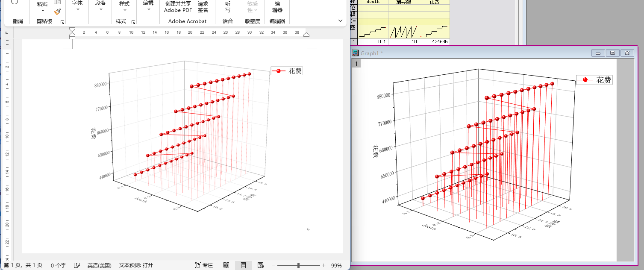This screenshot has width=644, height=270.
Task: Click Request Signatures (请求签名) button
Action: pyautogui.click(x=203, y=7)
